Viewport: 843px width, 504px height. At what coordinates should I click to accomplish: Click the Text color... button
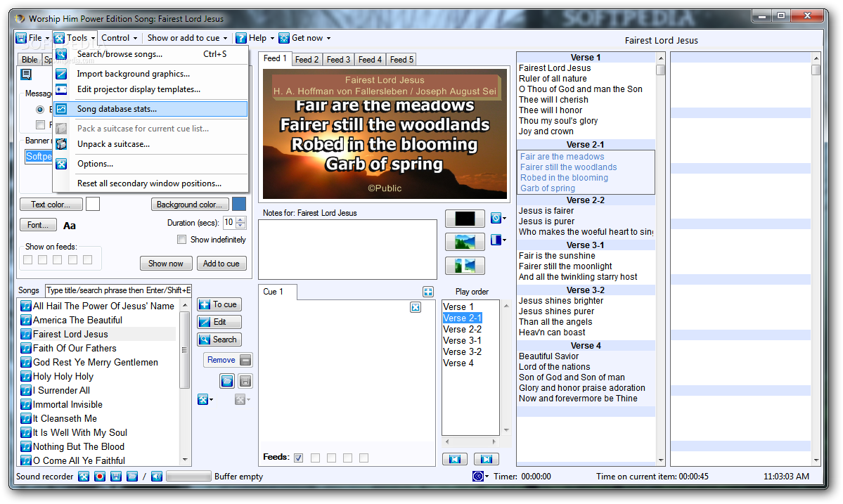(51, 205)
